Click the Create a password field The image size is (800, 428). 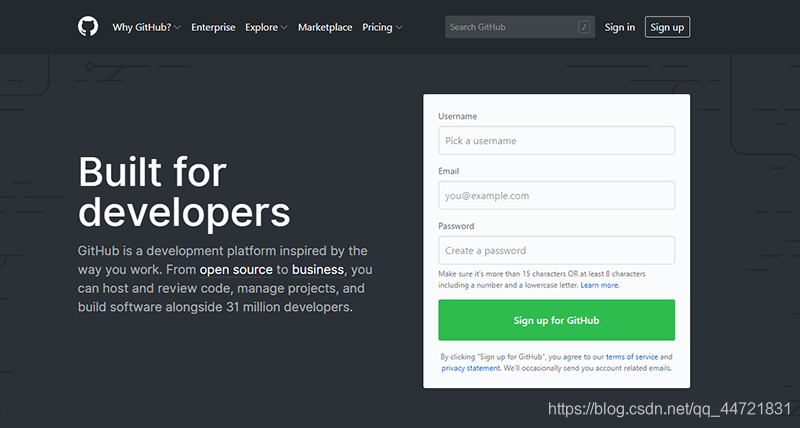click(557, 250)
